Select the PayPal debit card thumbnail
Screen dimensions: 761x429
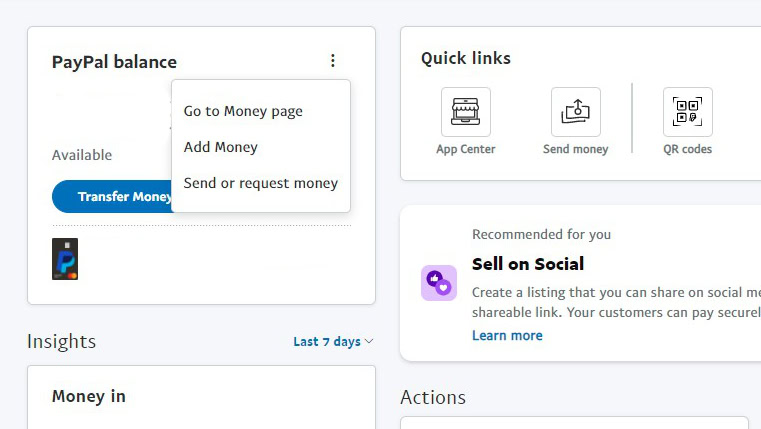point(65,259)
